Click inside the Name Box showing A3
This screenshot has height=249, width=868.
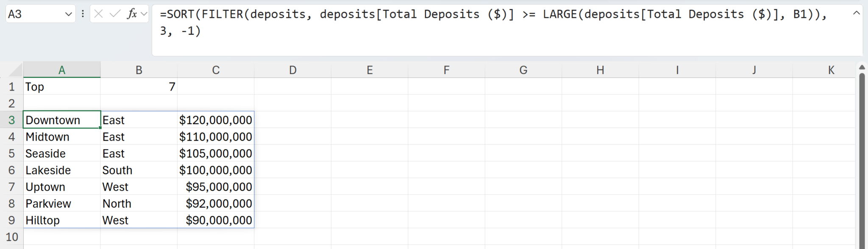[35, 14]
